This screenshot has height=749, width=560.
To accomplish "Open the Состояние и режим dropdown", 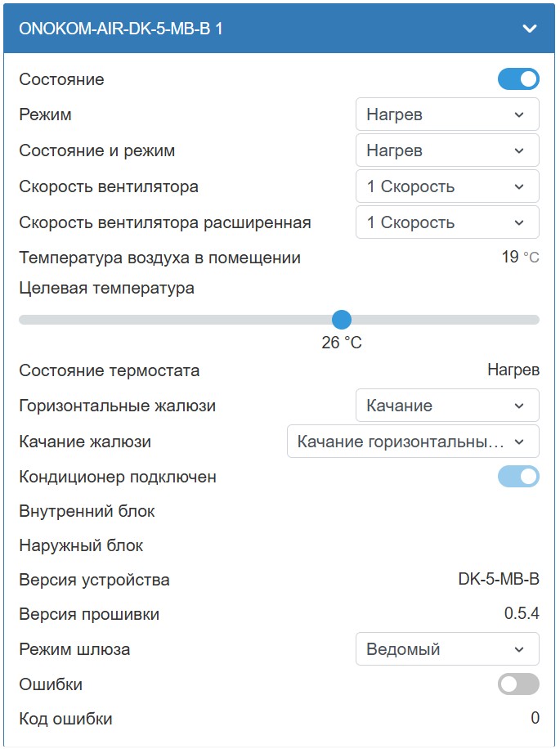I will pos(446,150).
